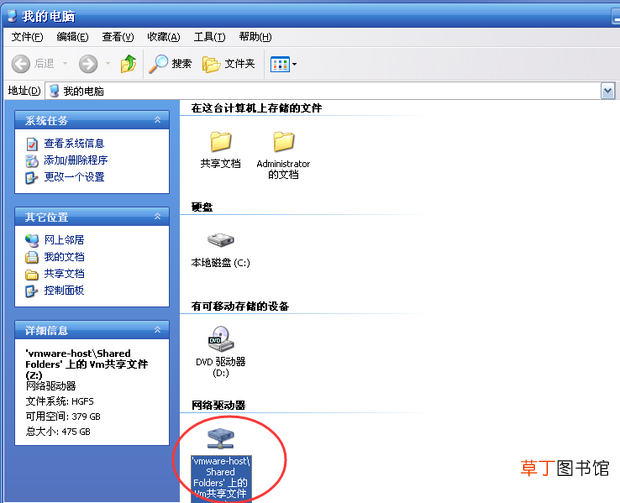The image size is (620, 503).
Task: Click 文件系统: HGFS detail text
Action: pos(60,401)
